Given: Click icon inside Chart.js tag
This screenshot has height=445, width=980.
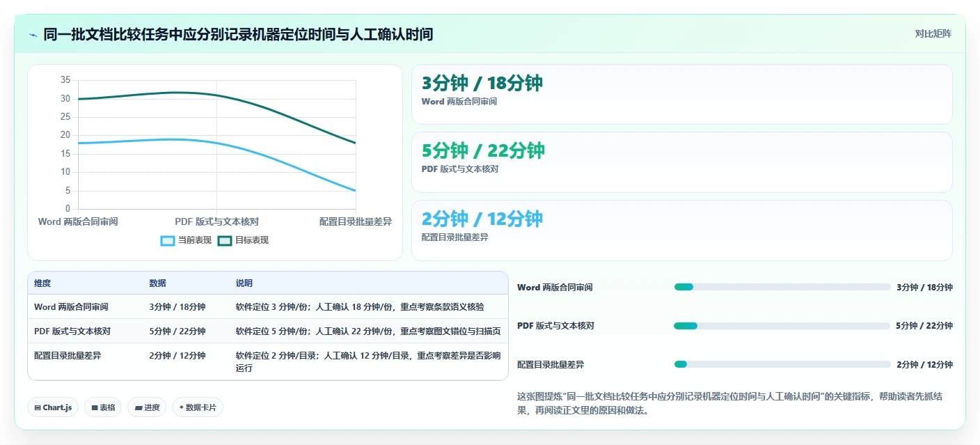Looking at the screenshot, I should coord(37,407).
